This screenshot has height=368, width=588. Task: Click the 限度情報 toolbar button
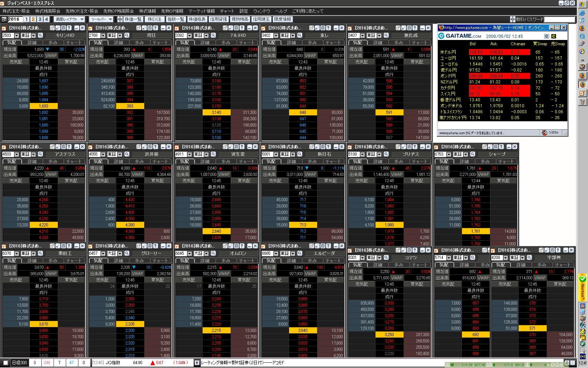tap(282, 19)
